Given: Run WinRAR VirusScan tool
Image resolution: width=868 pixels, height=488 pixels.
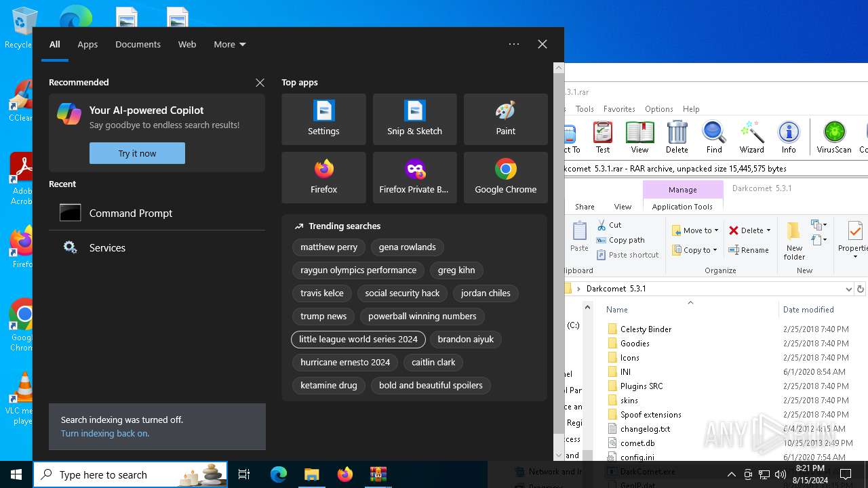Looking at the screenshot, I should tap(834, 137).
